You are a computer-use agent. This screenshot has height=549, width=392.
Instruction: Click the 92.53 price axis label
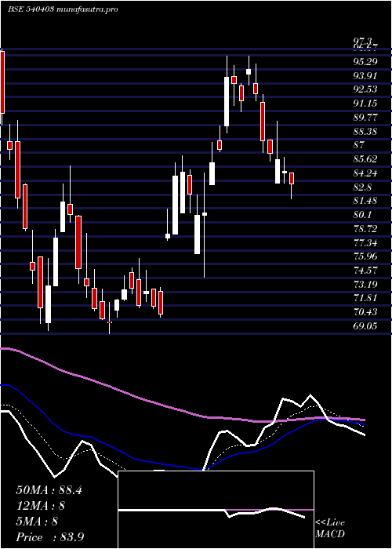click(x=365, y=89)
